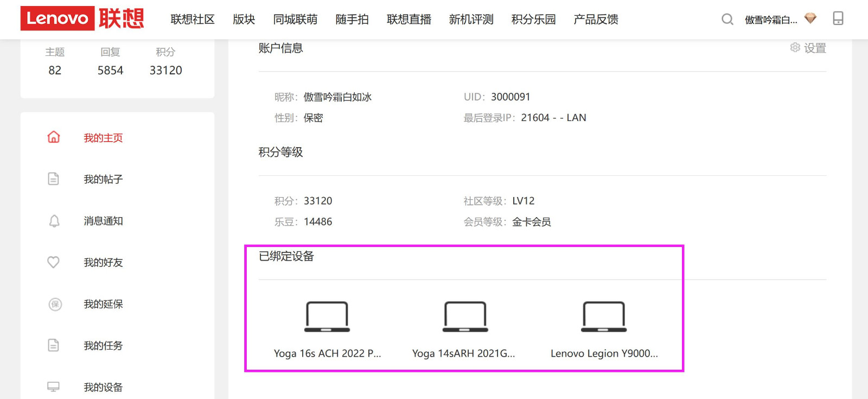
Task: Click the document icon beside 我的任务
Action: pos(53,345)
